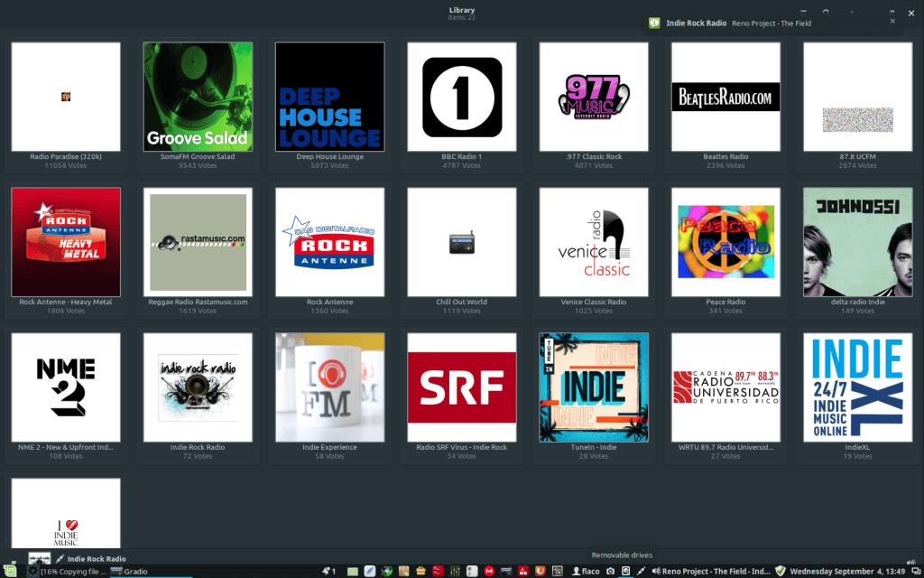Play BBC Radio 1 station
The width and height of the screenshot is (924, 578).
[461, 97]
